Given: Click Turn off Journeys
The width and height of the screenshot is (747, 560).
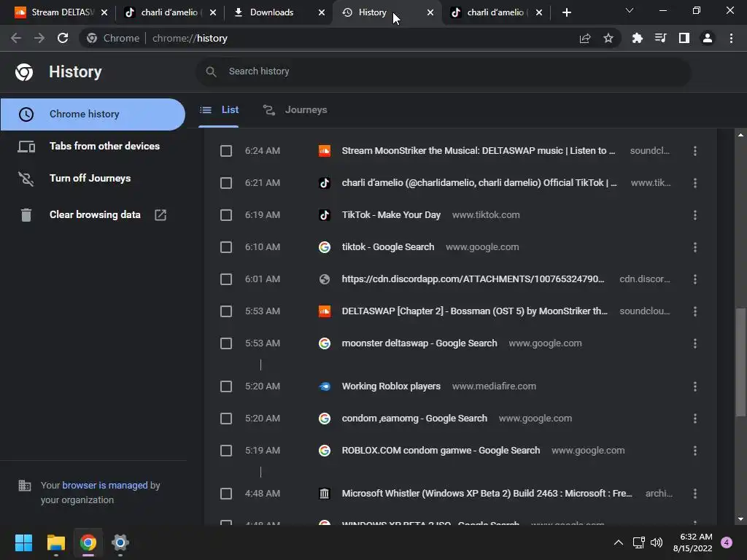Looking at the screenshot, I should pyautogui.click(x=93, y=178).
